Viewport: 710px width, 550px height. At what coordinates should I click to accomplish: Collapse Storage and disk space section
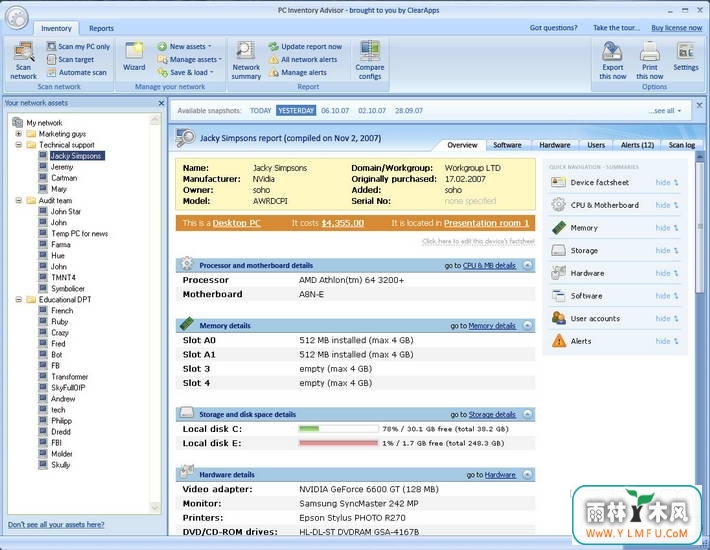(528, 414)
